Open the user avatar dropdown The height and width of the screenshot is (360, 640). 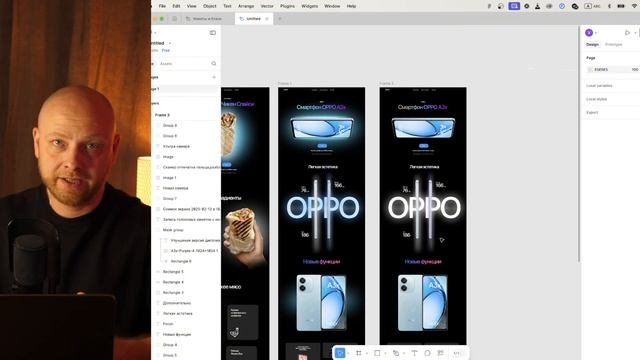click(591, 33)
